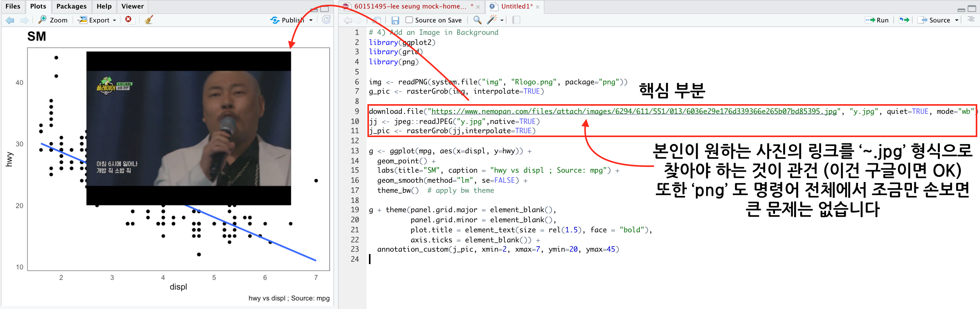Screen dimensions: 980x309
Task: Toggle the Source on Save checkbox
Action: click(409, 20)
